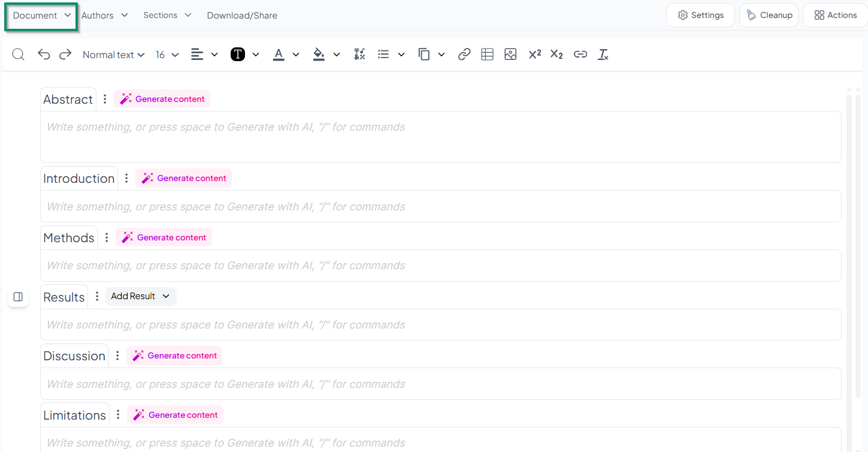868x452 pixels.
Task: Click Generate content for Abstract
Action: pos(162,99)
